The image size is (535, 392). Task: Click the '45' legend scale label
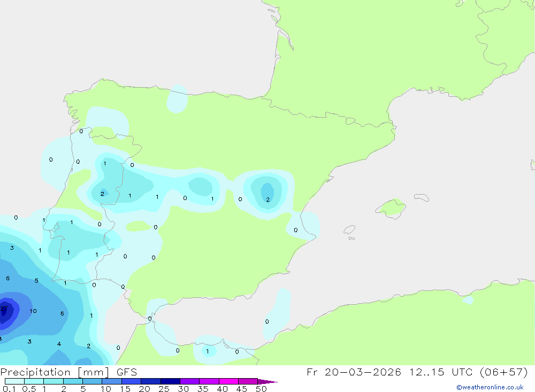pyautogui.click(x=242, y=389)
